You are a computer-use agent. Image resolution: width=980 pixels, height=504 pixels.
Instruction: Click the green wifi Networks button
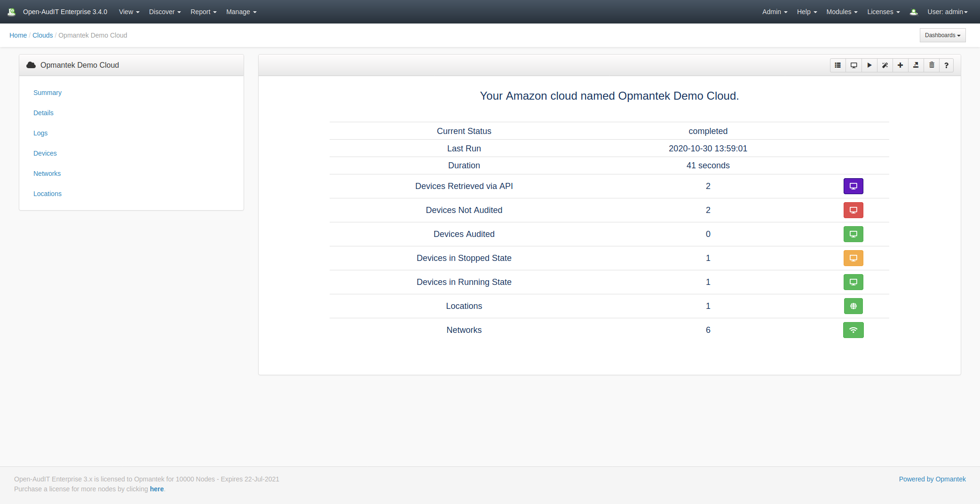853,330
